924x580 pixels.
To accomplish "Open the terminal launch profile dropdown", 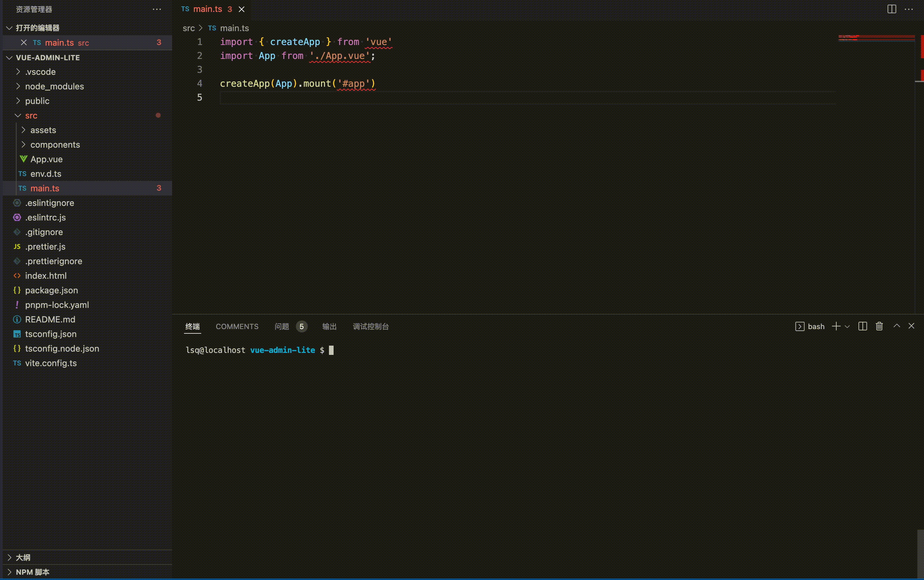I will coord(847,327).
